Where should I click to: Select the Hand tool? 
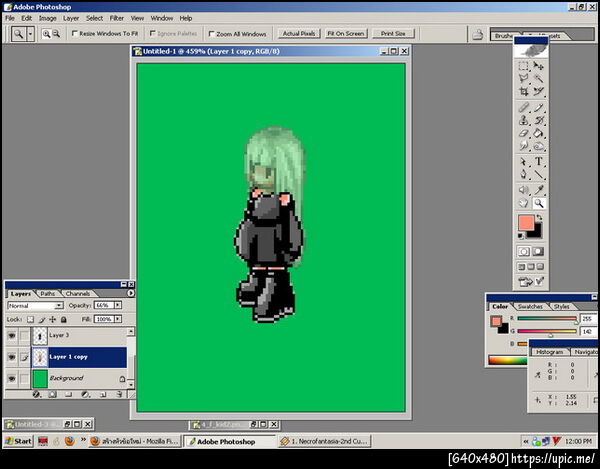click(523, 203)
